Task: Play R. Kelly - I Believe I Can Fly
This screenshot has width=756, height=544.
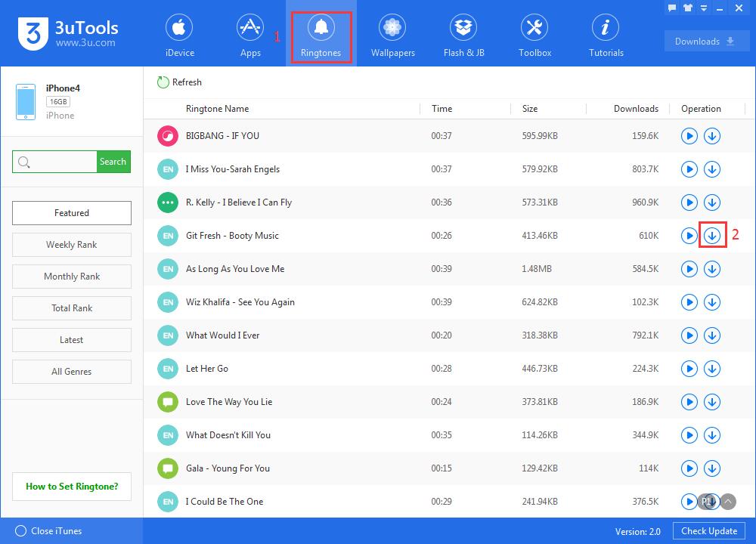Action: pos(689,202)
